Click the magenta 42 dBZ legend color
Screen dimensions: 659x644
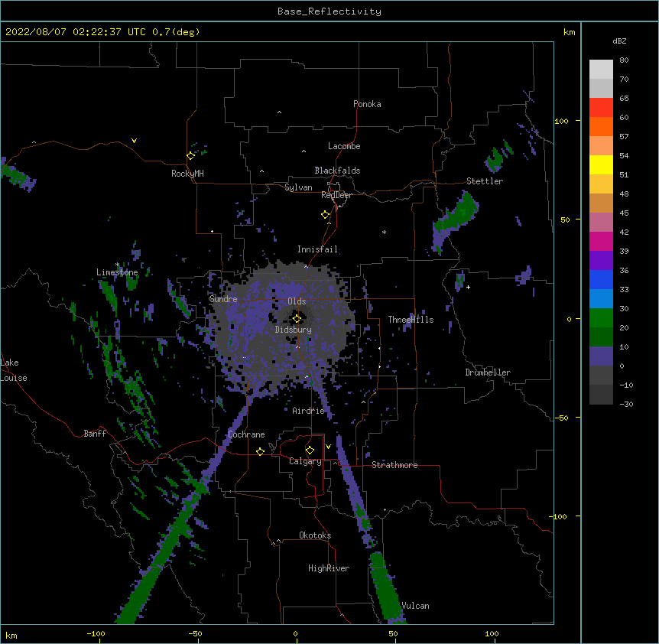click(x=601, y=241)
